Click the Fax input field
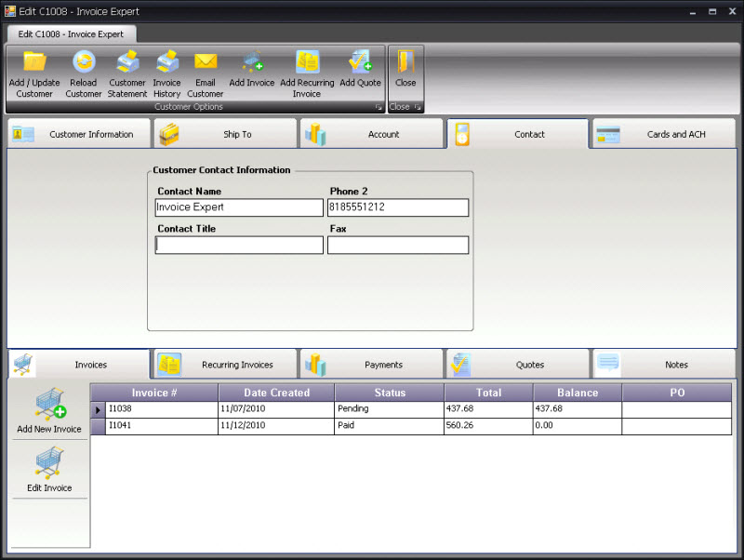 tap(398, 245)
